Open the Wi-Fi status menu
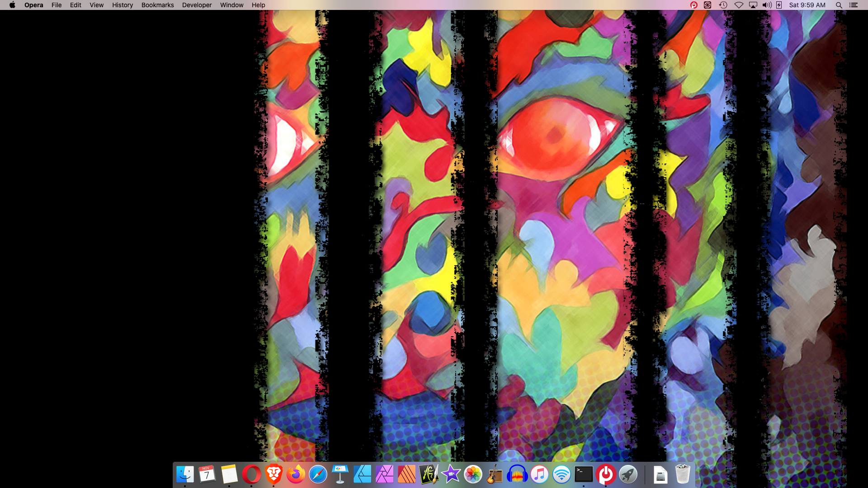The image size is (868, 488). [739, 5]
